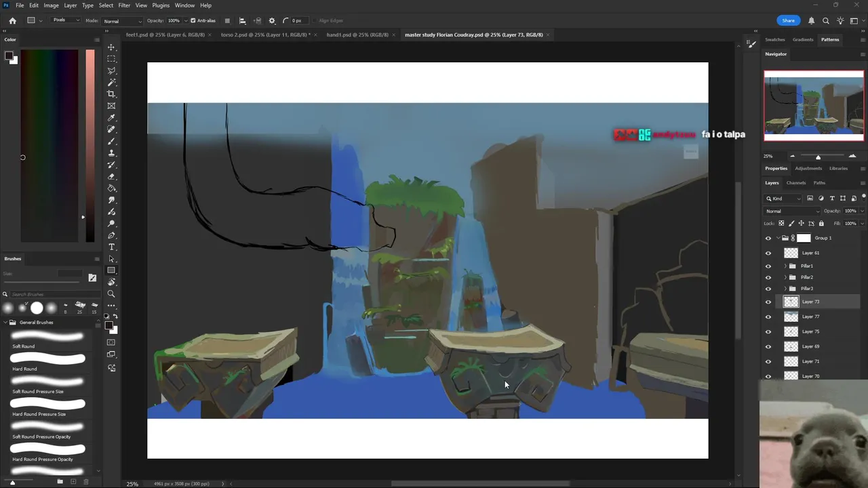Select the Rectangle shape tool

pos(111,270)
